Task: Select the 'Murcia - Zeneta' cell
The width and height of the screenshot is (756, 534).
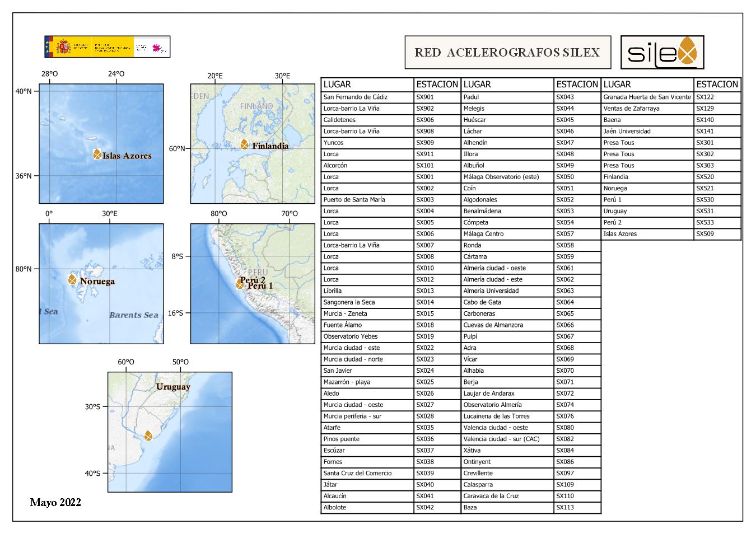Action: pyautogui.click(x=367, y=313)
